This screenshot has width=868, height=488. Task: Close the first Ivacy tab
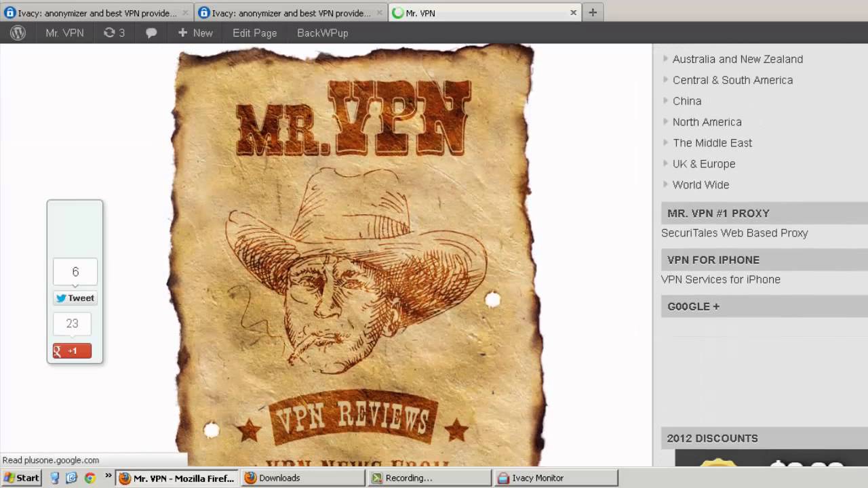pos(185,13)
